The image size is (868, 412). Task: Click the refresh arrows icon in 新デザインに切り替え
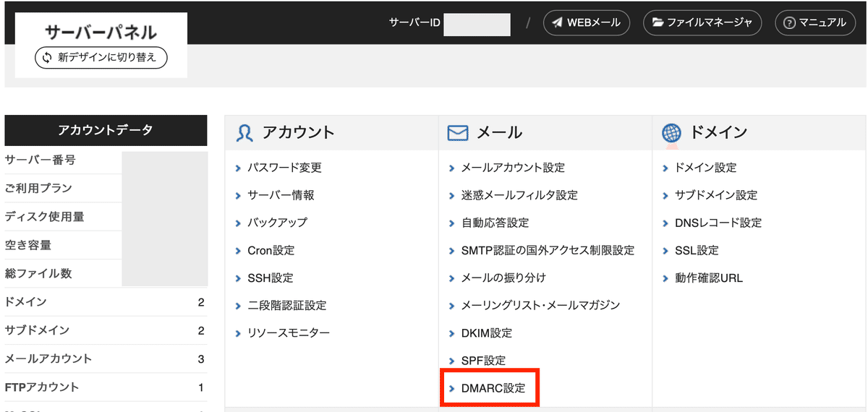(48, 57)
